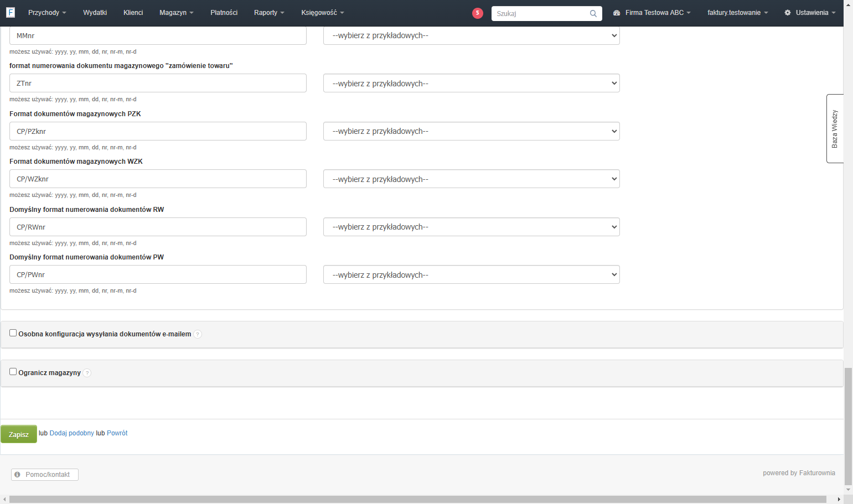The height and width of the screenshot is (504, 853).
Task: Click the green Zapisz button
Action: 19,434
